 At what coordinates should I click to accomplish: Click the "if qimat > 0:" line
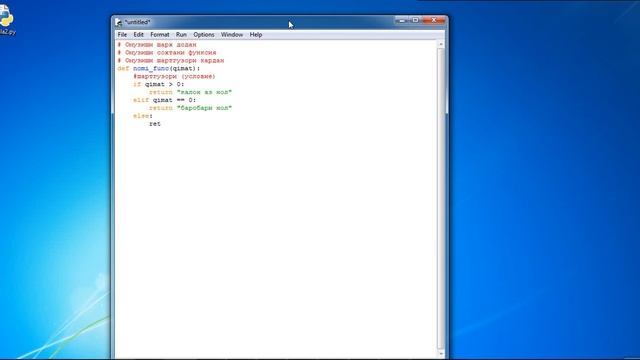(x=158, y=84)
